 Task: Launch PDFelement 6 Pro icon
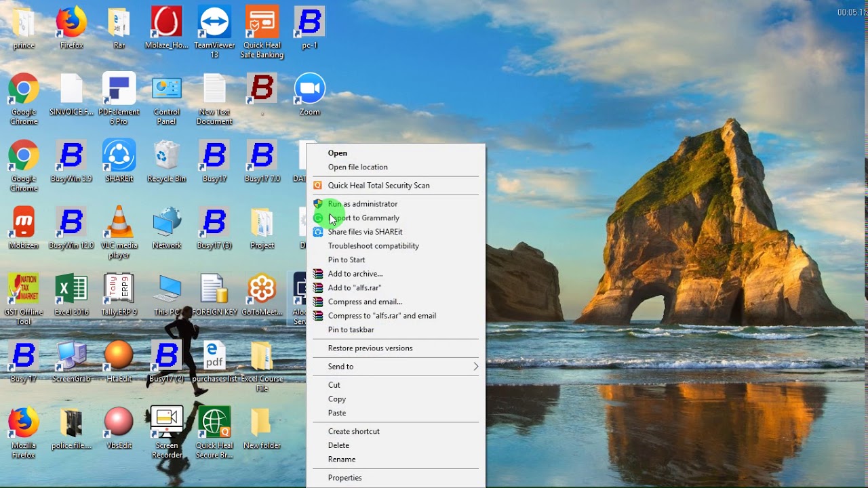[119, 99]
